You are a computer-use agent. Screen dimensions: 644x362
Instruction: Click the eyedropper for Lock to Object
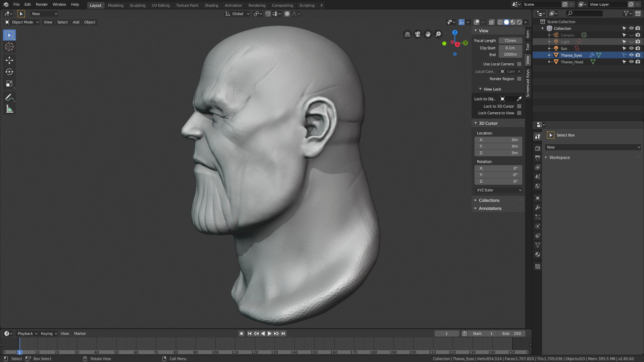(x=519, y=99)
